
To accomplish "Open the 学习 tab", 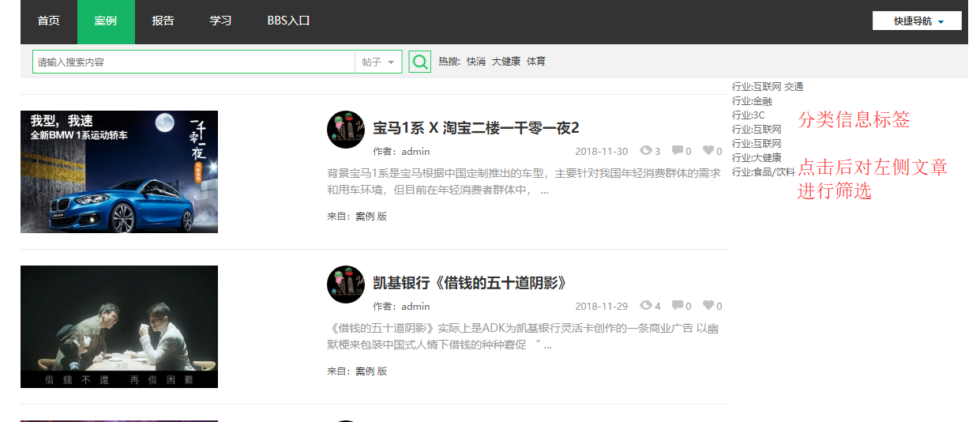I will pos(220,21).
